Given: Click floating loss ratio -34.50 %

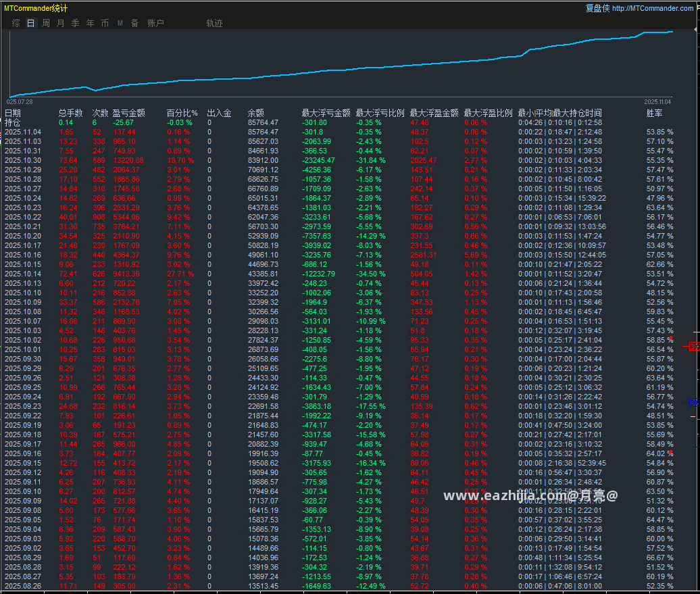Looking at the screenshot, I should click(x=370, y=274).
